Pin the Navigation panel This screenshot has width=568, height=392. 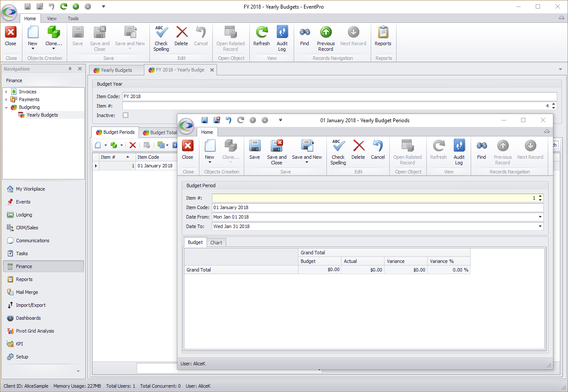(x=70, y=69)
